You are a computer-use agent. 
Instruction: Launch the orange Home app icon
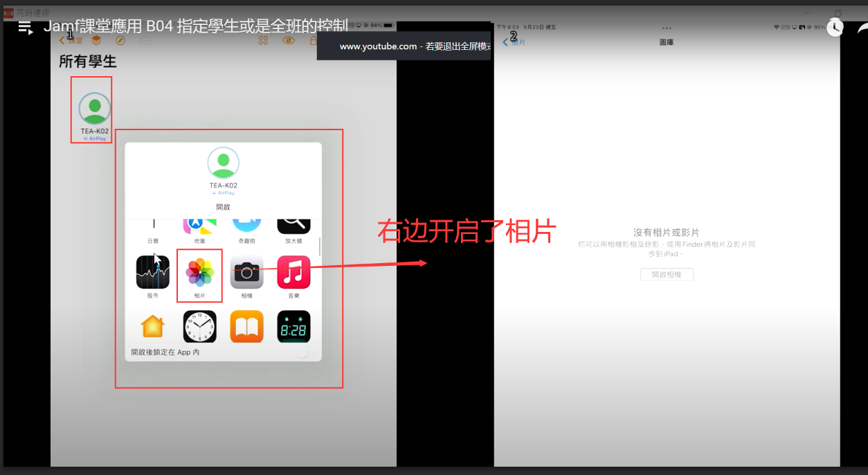point(152,326)
